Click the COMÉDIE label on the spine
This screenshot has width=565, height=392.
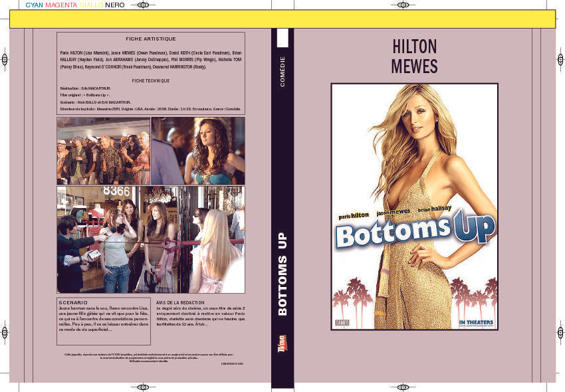(x=282, y=71)
